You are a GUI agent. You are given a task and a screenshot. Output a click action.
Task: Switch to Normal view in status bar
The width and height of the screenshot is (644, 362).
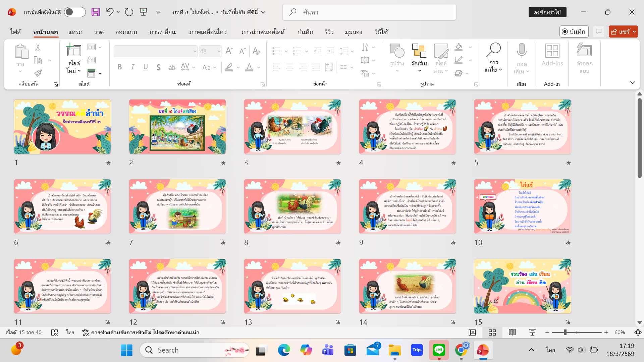coord(472,332)
